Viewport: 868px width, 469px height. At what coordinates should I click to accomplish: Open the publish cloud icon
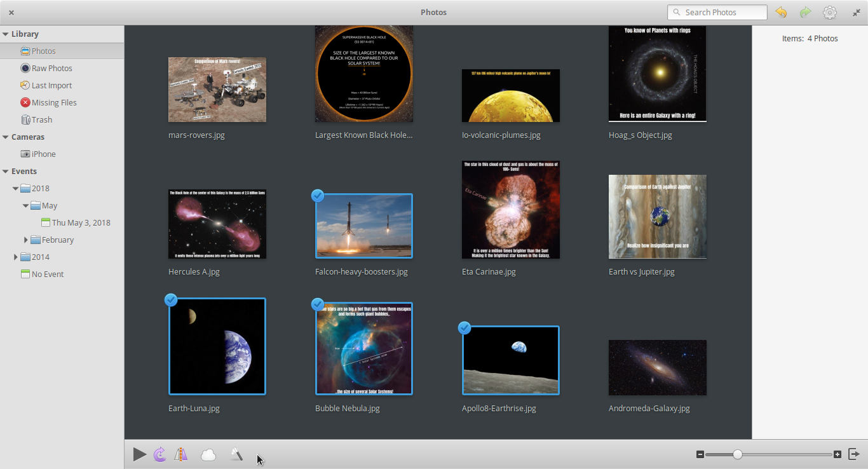click(208, 455)
